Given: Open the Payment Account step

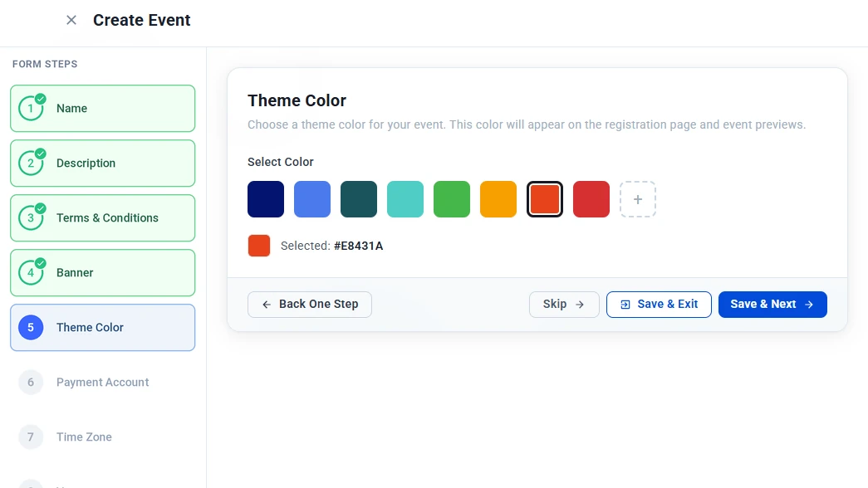Looking at the screenshot, I should coord(102,383).
